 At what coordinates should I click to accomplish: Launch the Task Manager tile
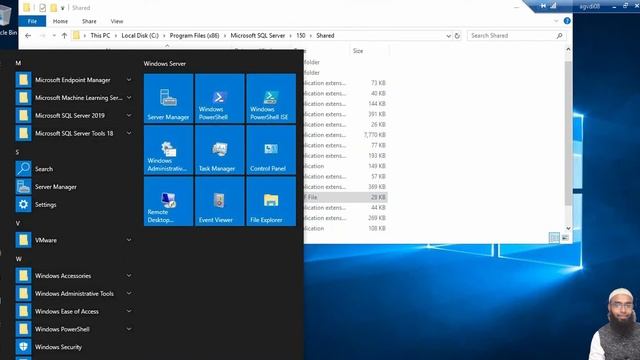pyautogui.click(x=220, y=150)
